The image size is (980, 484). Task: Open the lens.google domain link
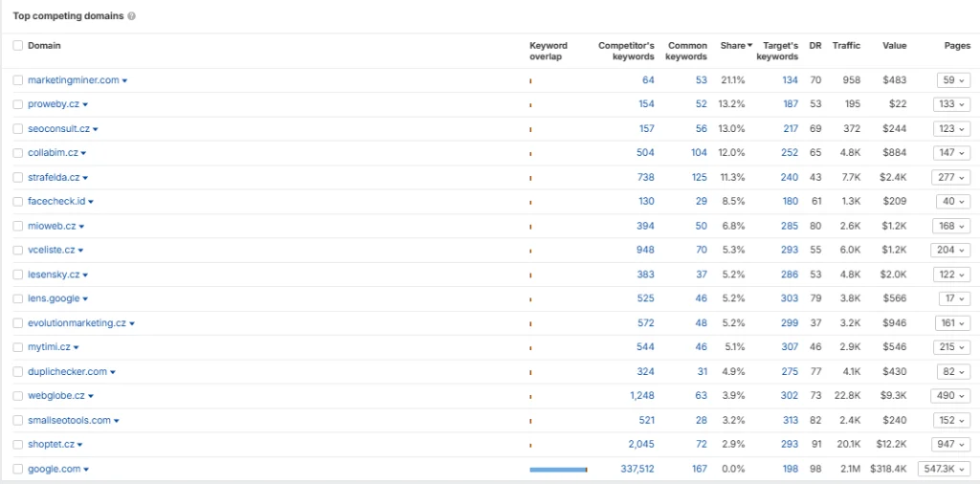coord(54,298)
